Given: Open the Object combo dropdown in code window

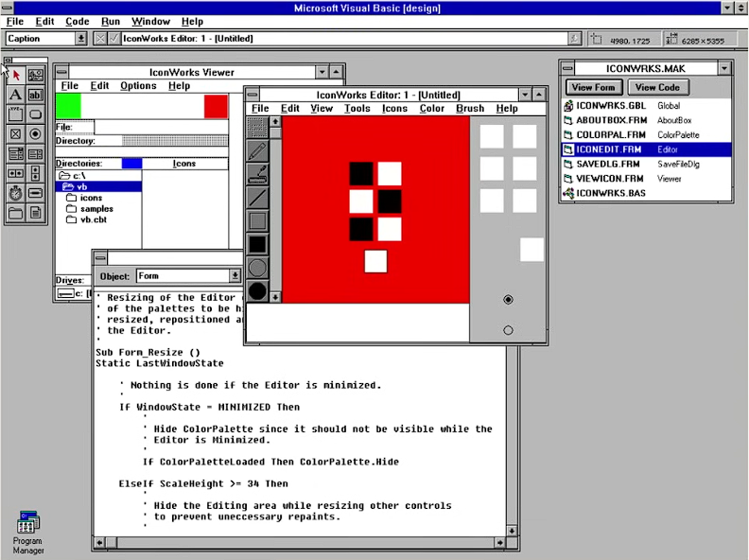Looking at the screenshot, I should 235,275.
